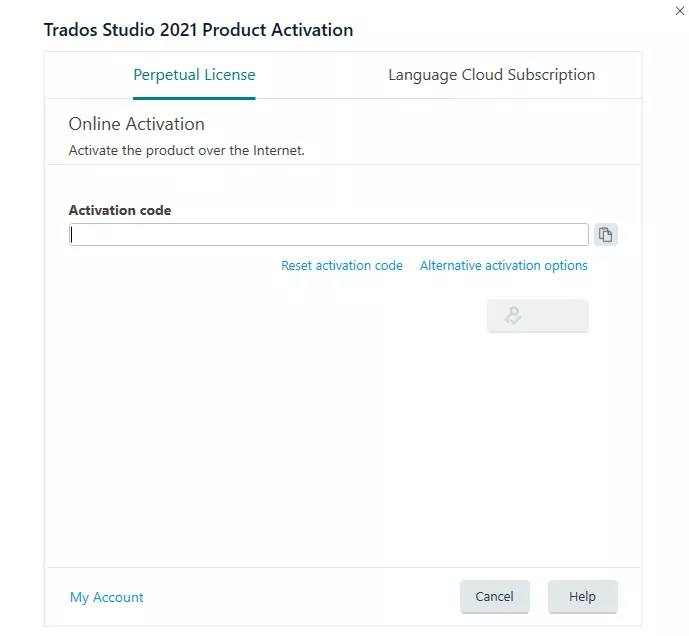
Task: Place cursor at start of activation code box
Action: coord(74,235)
